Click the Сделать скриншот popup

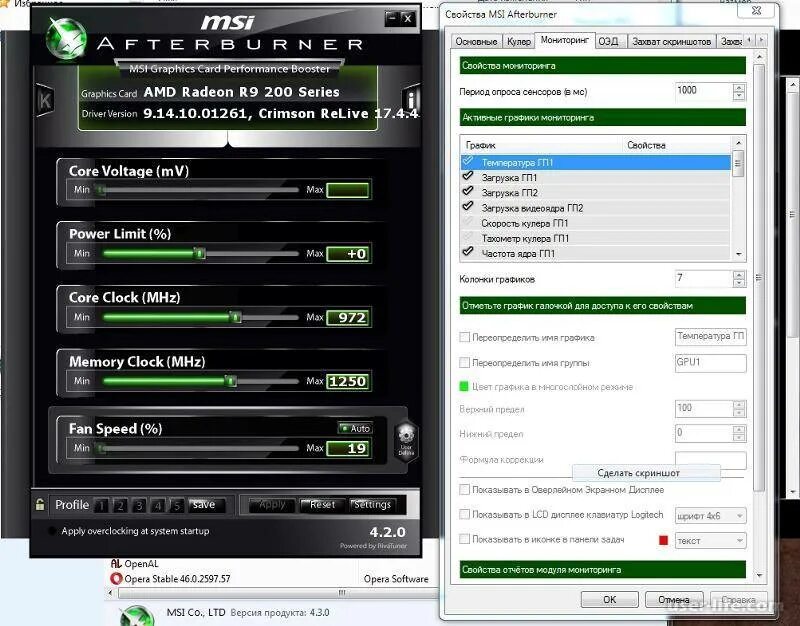click(646, 473)
